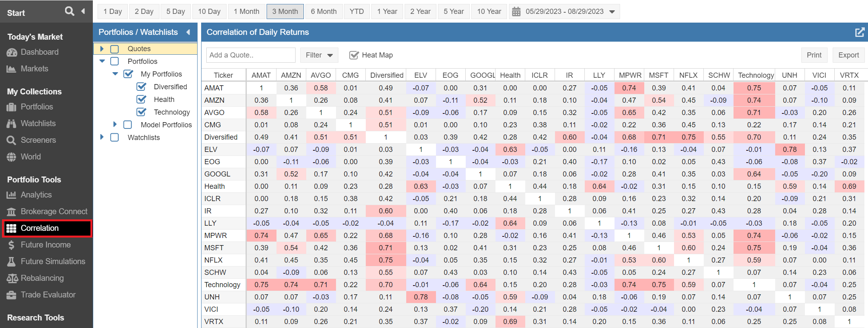Select the 5 Year period tab

(x=454, y=12)
